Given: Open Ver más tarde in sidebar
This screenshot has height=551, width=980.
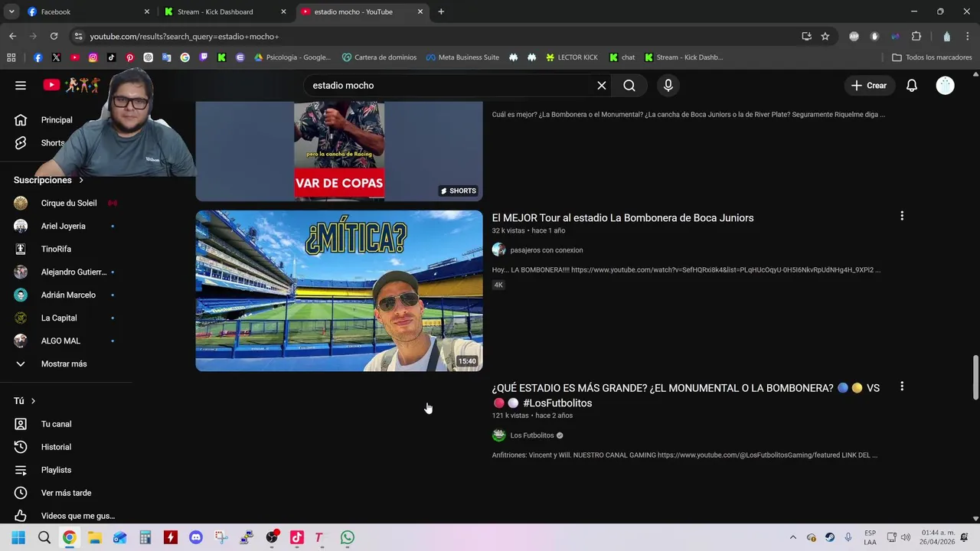Looking at the screenshot, I should (66, 493).
